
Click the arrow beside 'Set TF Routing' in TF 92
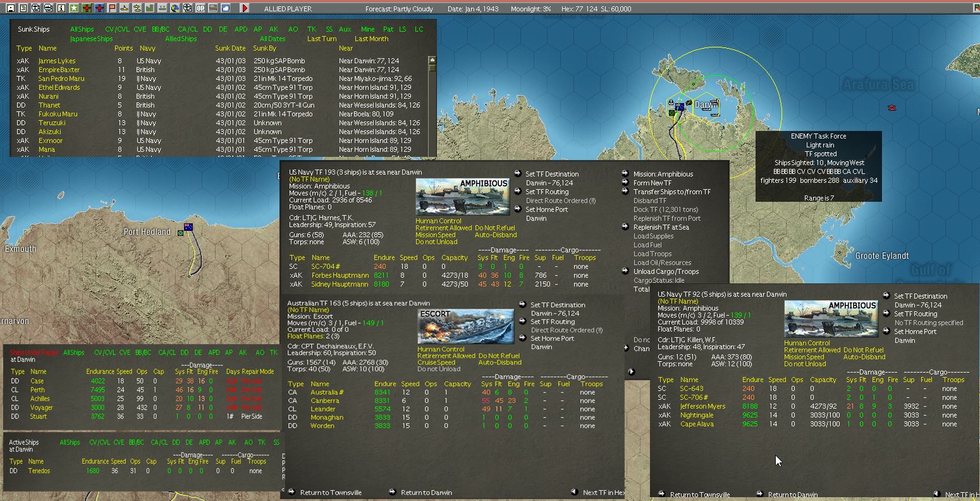pos(886,314)
